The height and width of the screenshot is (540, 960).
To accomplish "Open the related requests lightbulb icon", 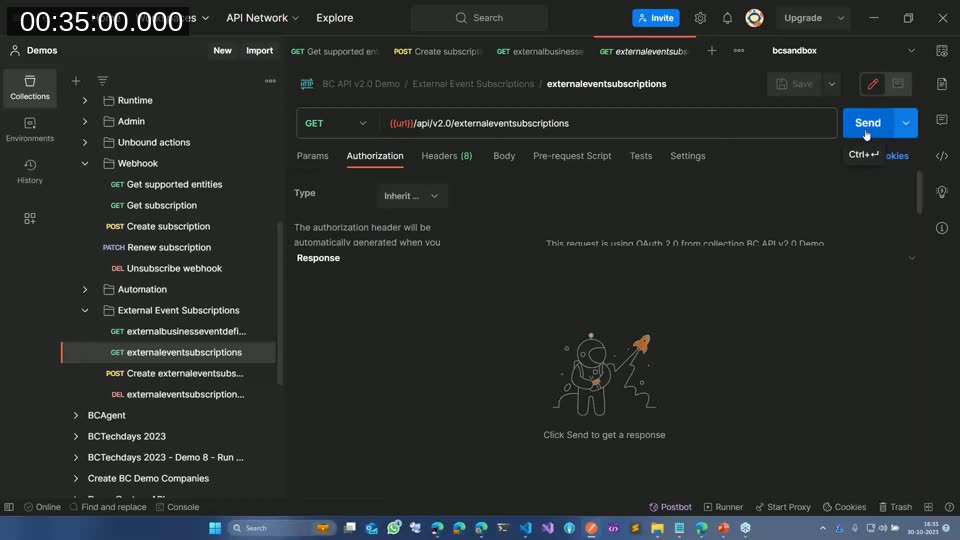I will (x=942, y=192).
